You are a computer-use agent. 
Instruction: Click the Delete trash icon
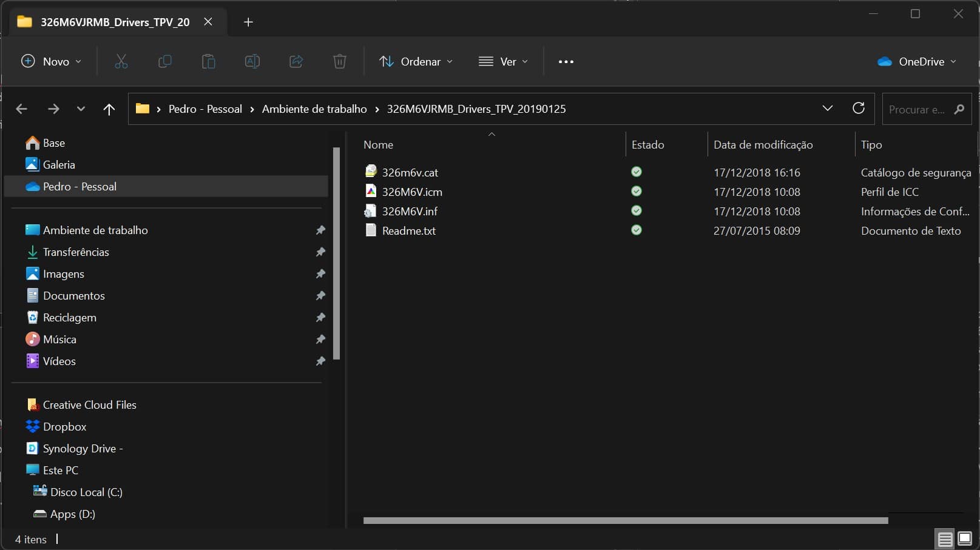[x=340, y=61]
